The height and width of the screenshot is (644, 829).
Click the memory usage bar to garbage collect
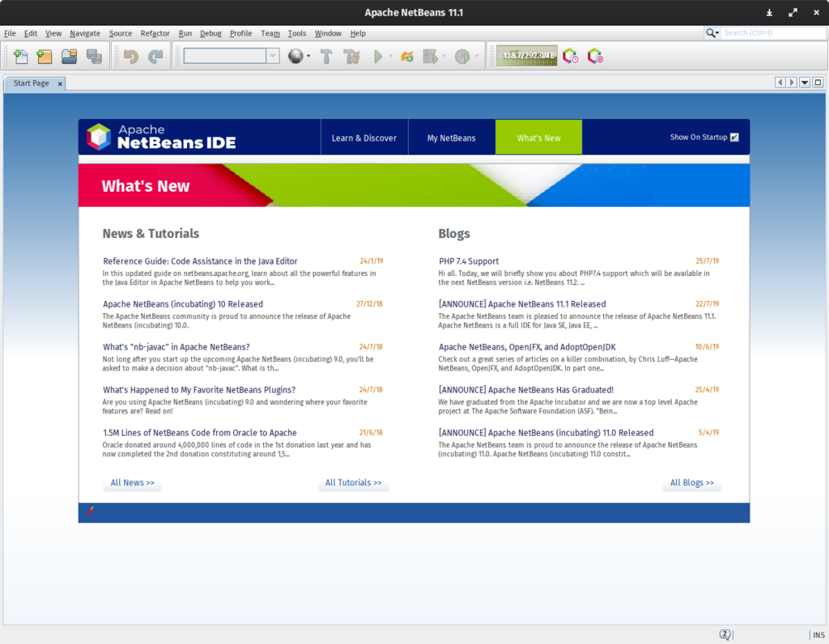tap(526, 56)
